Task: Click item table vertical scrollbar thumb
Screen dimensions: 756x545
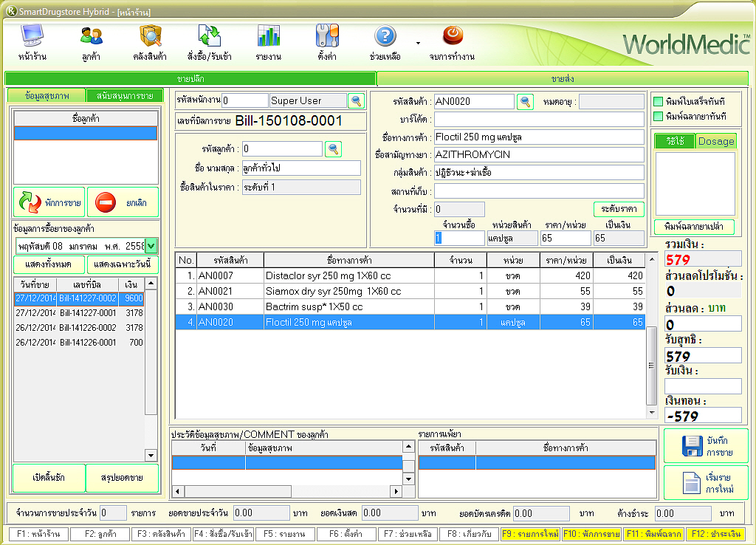Action: click(x=651, y=366)
